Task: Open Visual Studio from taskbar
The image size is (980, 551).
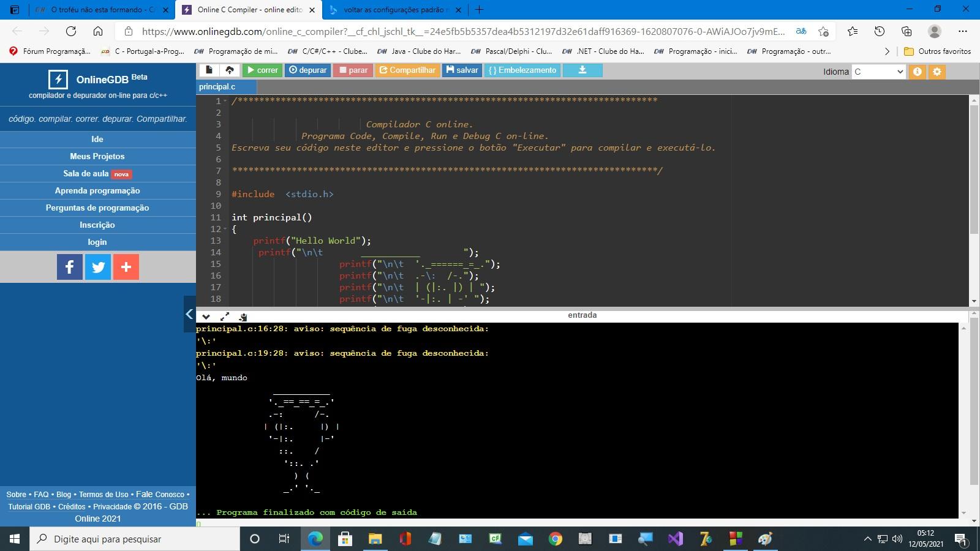Action: point(675,539)
